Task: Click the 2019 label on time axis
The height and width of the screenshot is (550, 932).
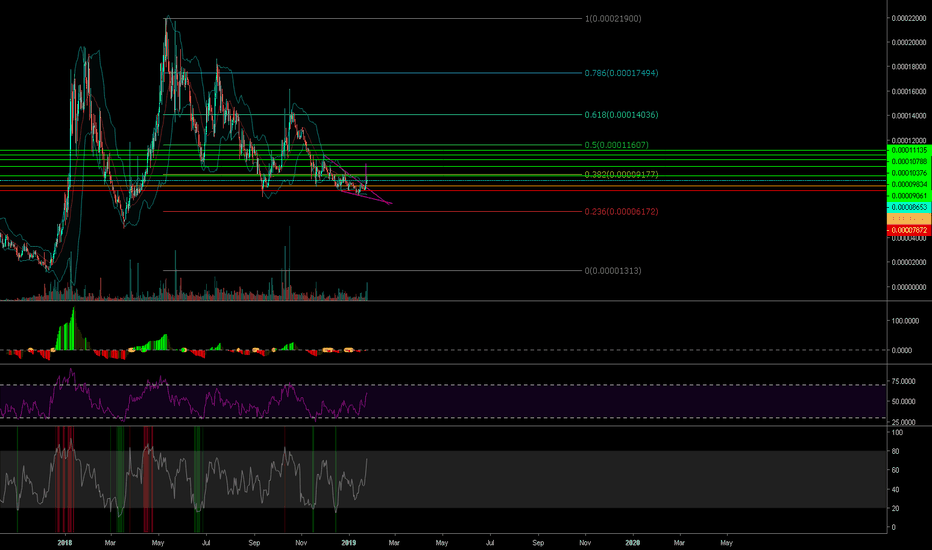Action: click(x=349, y=543)
